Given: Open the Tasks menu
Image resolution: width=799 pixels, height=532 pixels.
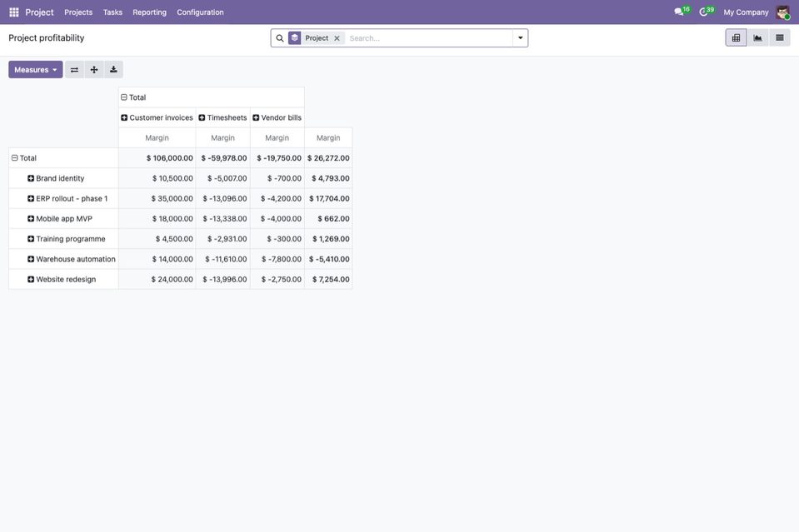Looking at the screenshot, I should point(112,12).
